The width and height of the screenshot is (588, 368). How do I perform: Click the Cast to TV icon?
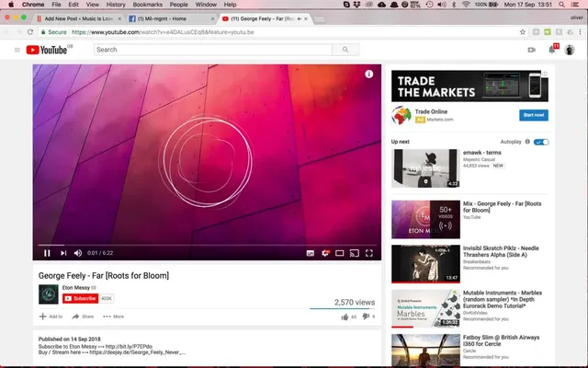[x=355, y=253]
